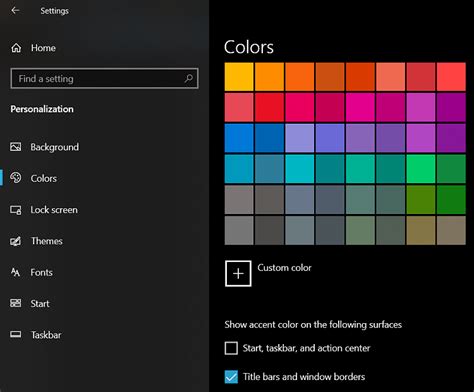This screenshot has width=474, height=392.
Task: Choose the cool blue swatch starting the fourth row
Action: 239,169
